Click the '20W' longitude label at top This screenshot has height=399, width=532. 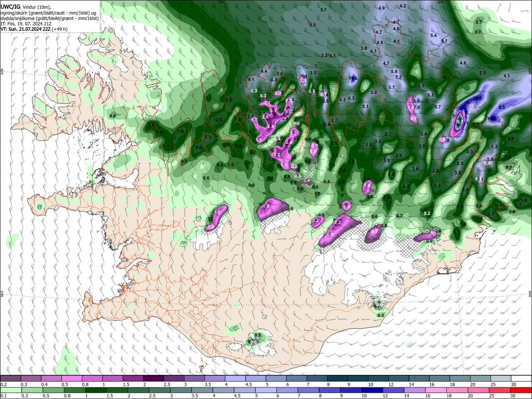(221, 2)
